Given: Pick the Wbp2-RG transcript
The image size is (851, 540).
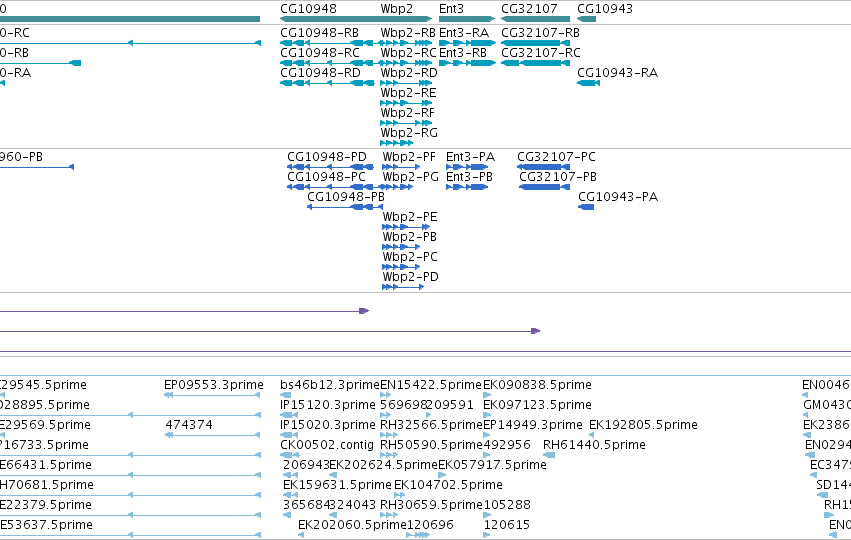Looking at the screenshot, I should click(409, 133).
